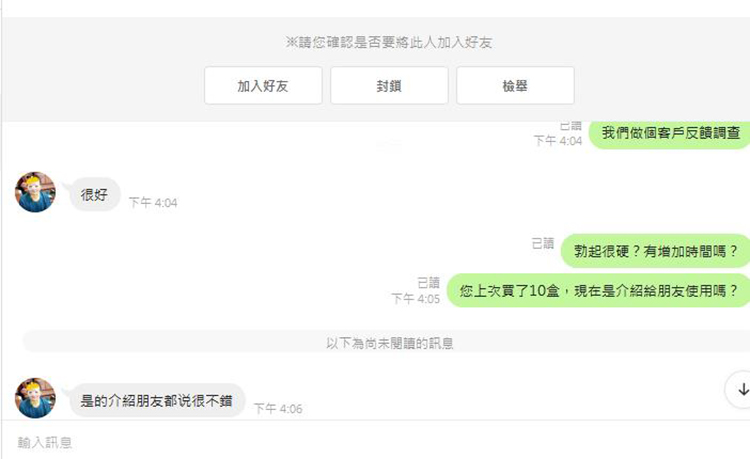The width and height of the screenshot is (750, 459).
Task: Open sender's avatar beside 很好 message
Action: pos(35,192)
